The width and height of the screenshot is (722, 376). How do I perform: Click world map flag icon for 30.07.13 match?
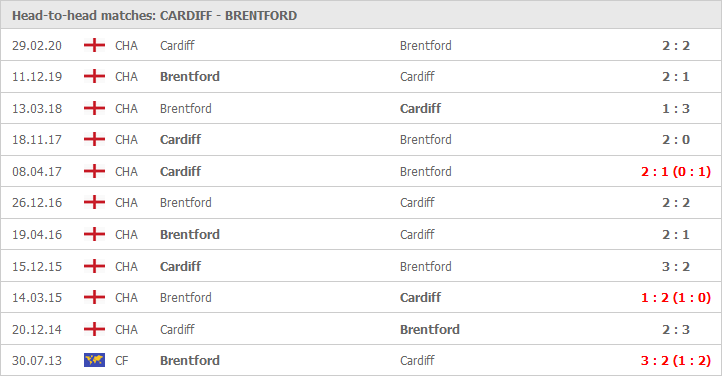click(x=94, y=360)
